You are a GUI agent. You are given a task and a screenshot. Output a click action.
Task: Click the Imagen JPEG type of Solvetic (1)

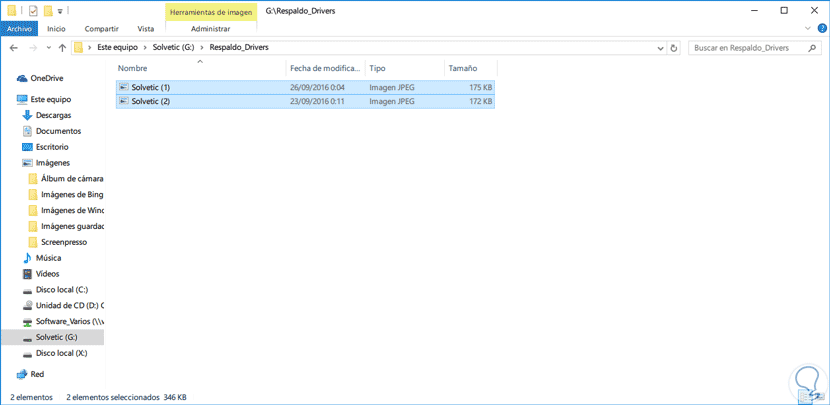[392, 87]
